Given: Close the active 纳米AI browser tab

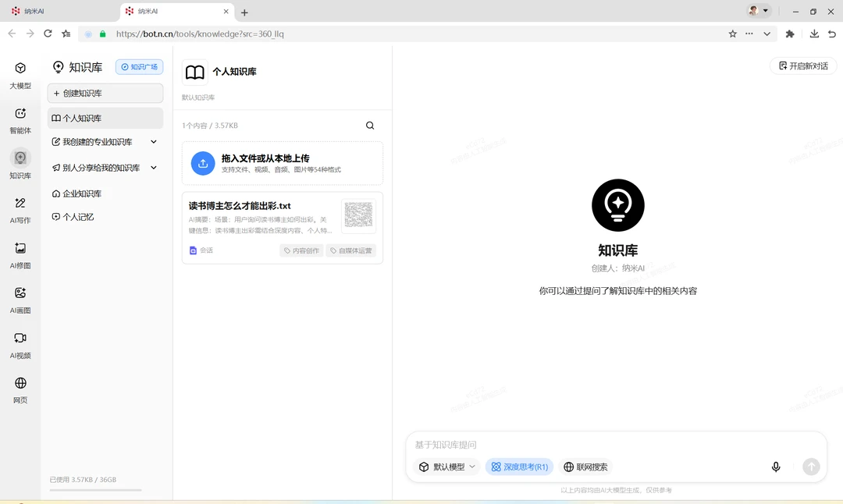Looking at the screenshot, I should [x=226, y=11].
